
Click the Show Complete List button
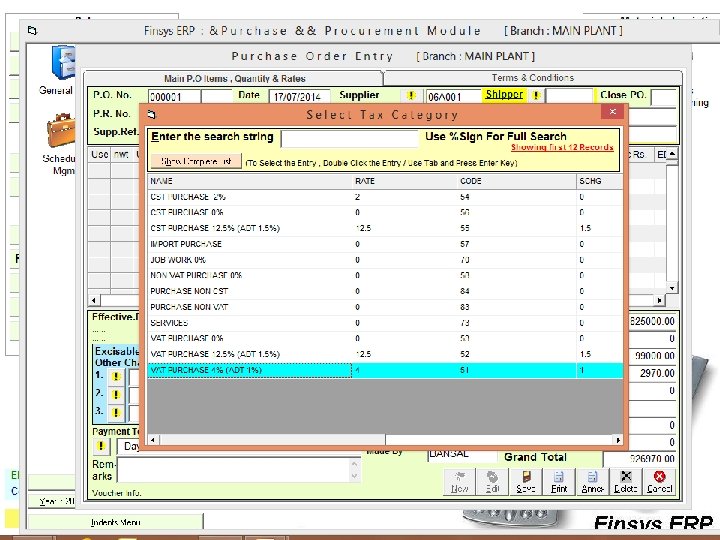tap(196, 162)
